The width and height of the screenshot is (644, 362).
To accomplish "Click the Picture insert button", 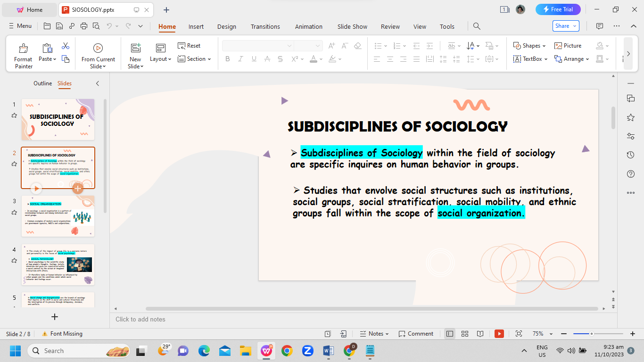I will (x=568, y=46).
